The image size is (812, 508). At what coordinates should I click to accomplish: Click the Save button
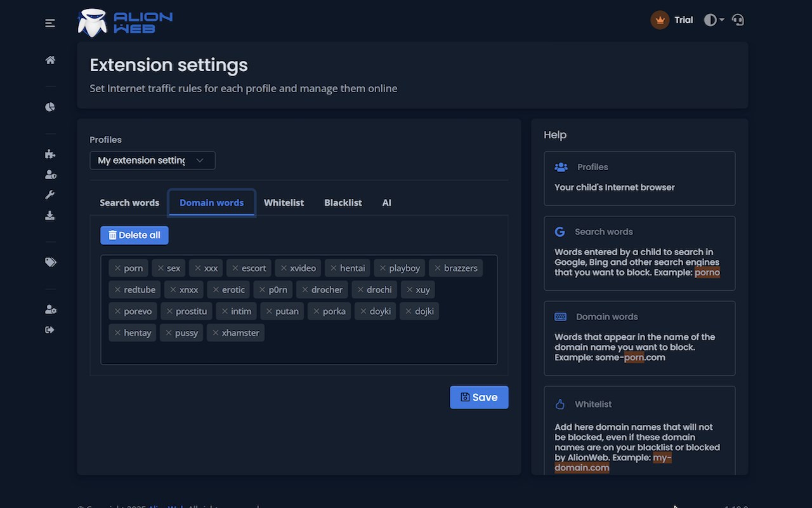479,398
